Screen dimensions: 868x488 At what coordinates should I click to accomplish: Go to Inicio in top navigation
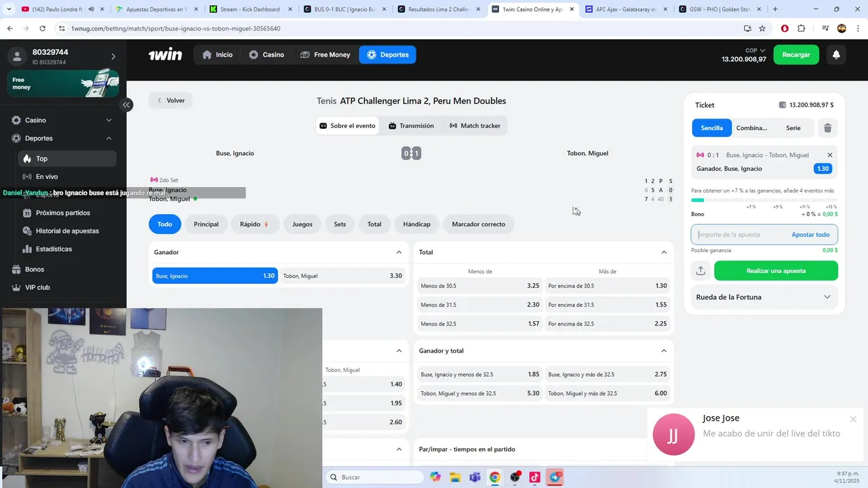click(217, 55)
